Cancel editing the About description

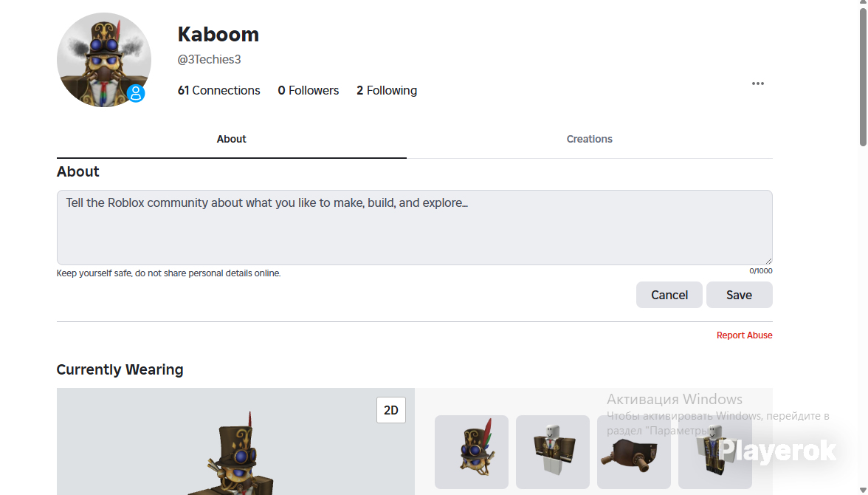[669, 295]
